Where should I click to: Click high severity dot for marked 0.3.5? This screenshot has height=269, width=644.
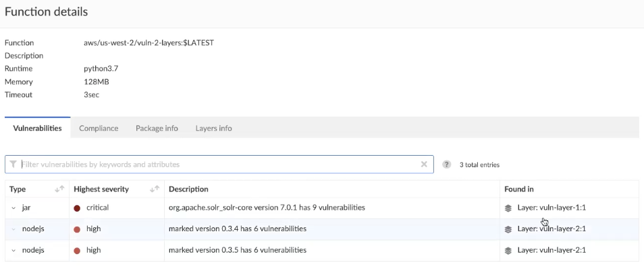point(77,251)
